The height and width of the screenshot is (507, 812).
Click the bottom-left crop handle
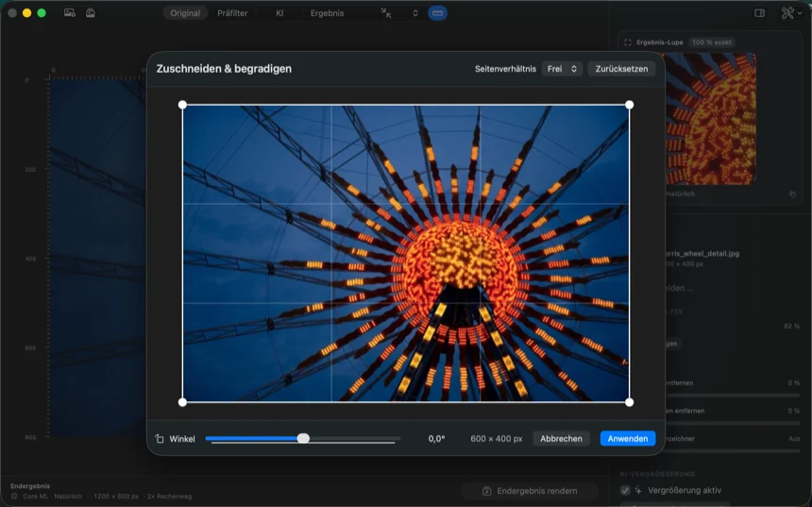182,402
